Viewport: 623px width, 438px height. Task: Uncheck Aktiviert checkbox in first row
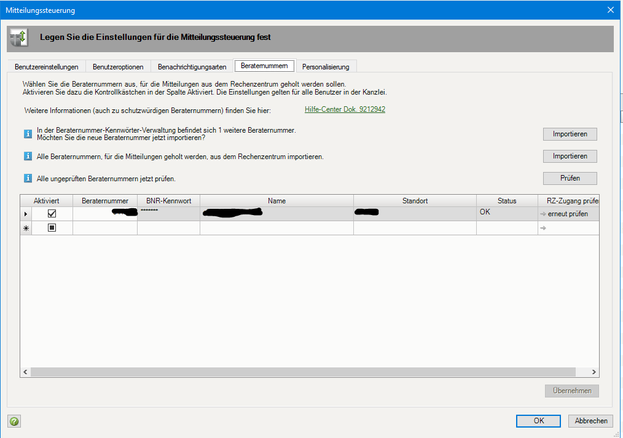tap(51, 213)
